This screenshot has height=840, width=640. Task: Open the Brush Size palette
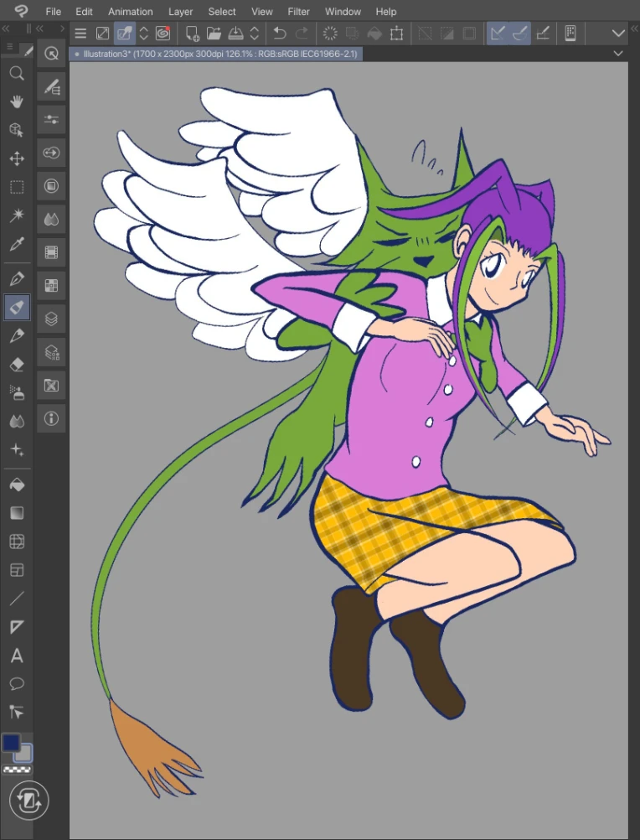pos(51,153)
